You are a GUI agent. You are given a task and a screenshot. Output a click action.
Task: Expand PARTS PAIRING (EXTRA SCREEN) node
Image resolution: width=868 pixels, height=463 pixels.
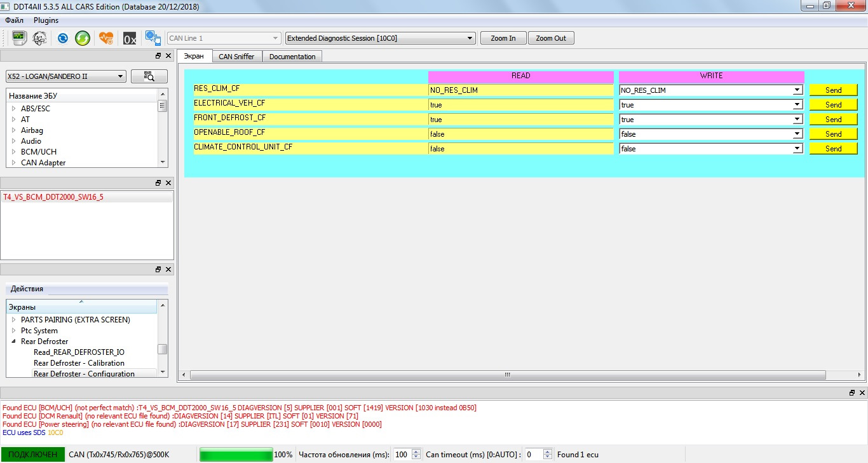click(13, 320)
